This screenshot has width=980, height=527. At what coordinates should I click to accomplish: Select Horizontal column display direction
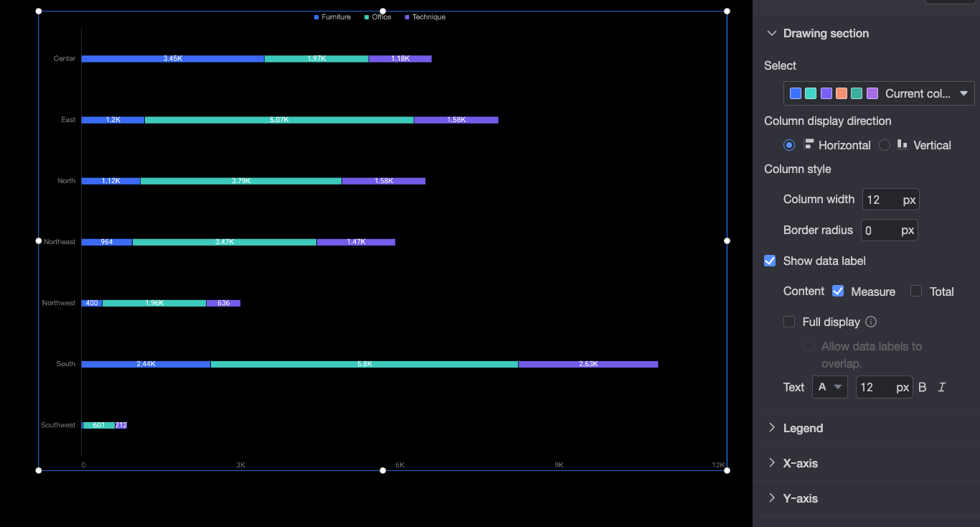pos(789,145)
